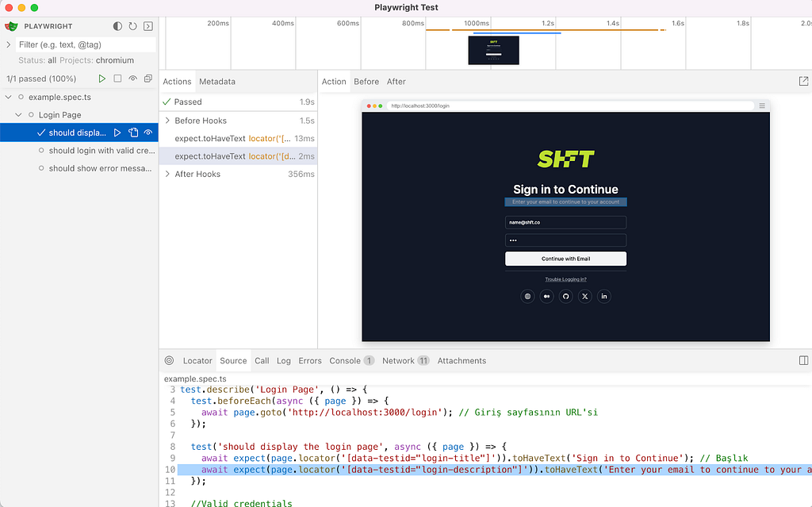Select the 2ms expect.toHaveText action
812x507 pixels.
[238, 156]
